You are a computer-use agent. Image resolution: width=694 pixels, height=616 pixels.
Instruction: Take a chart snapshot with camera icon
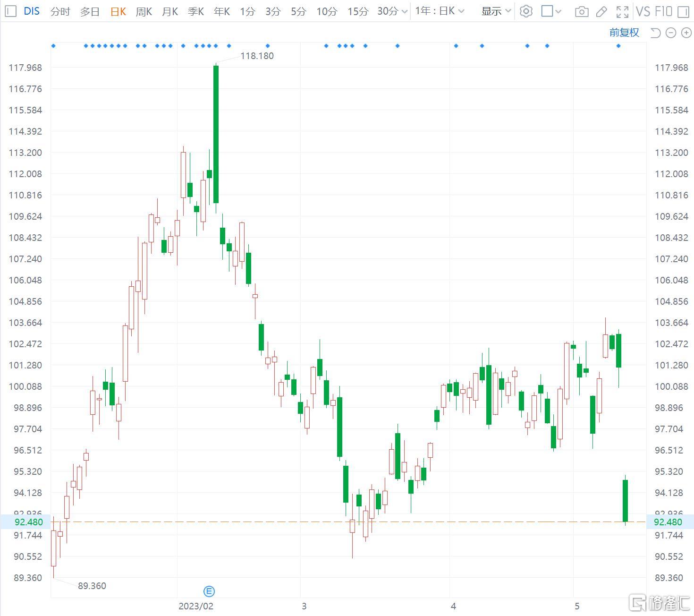(x=582, y=11)
